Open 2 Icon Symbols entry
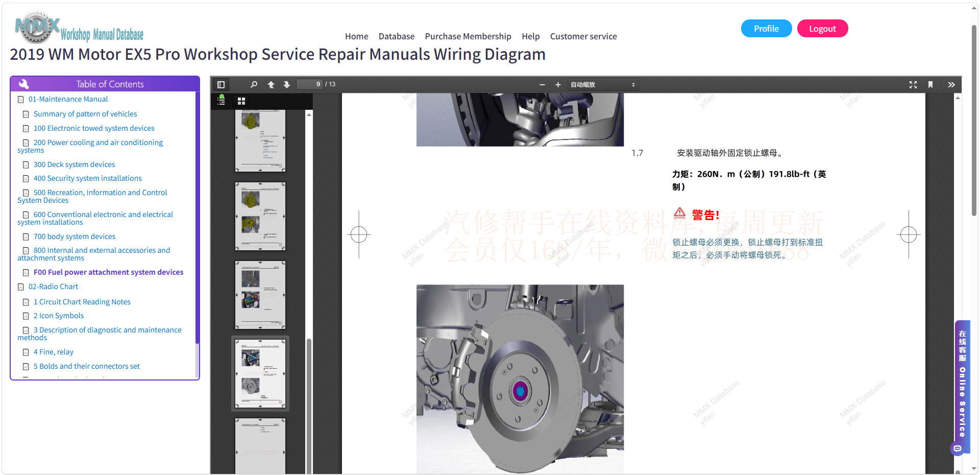 click(59, 316)
